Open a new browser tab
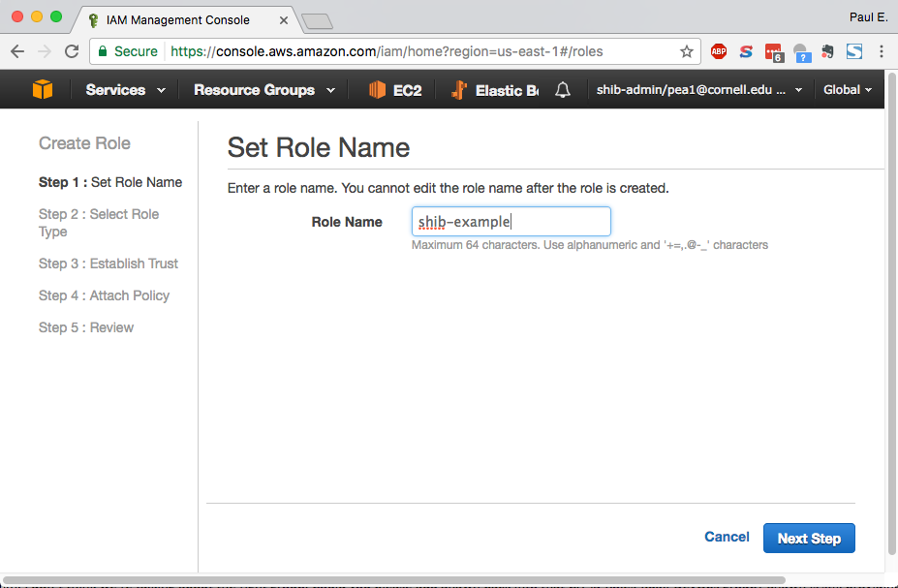 [318, 21]
